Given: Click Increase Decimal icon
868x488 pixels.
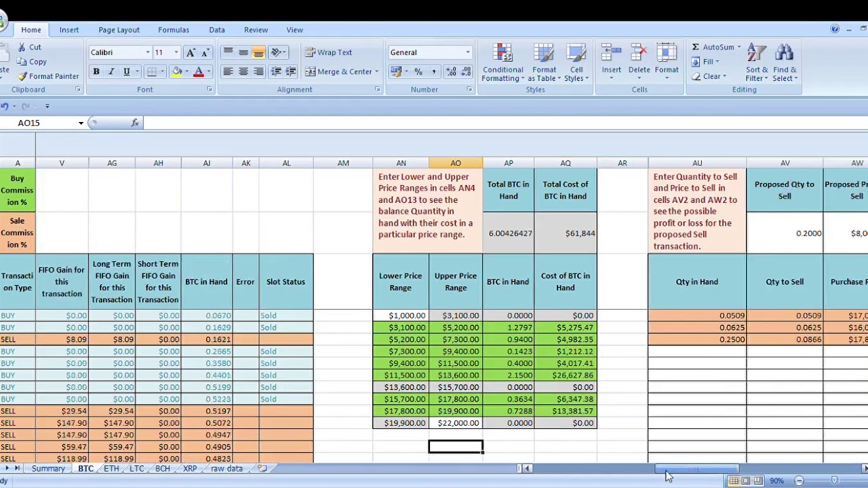Looking at the screenshot, I should (x=452, y=72).
